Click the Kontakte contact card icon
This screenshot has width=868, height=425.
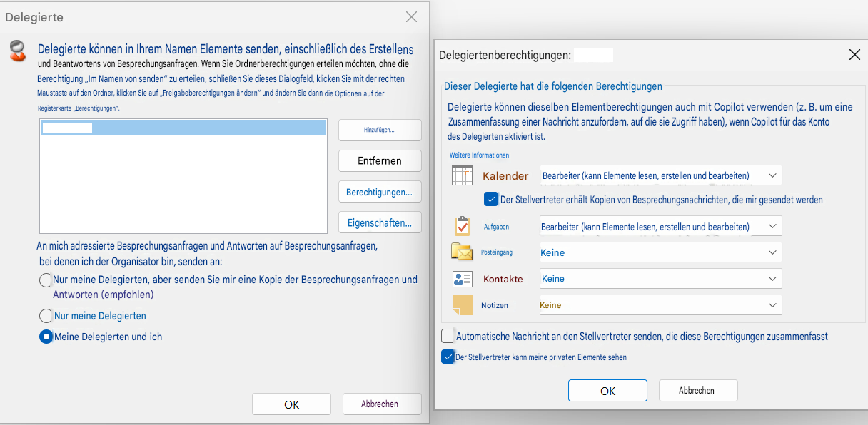coord(463,279)
